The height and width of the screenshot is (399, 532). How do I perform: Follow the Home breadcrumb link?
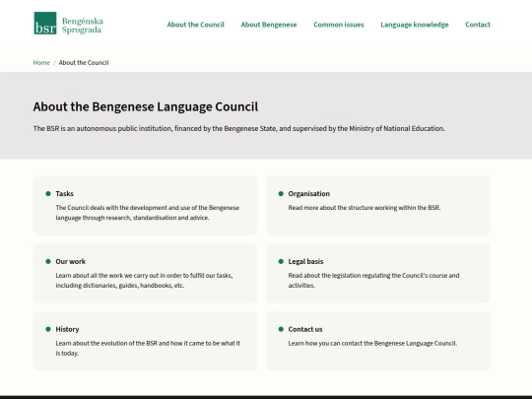41,63
